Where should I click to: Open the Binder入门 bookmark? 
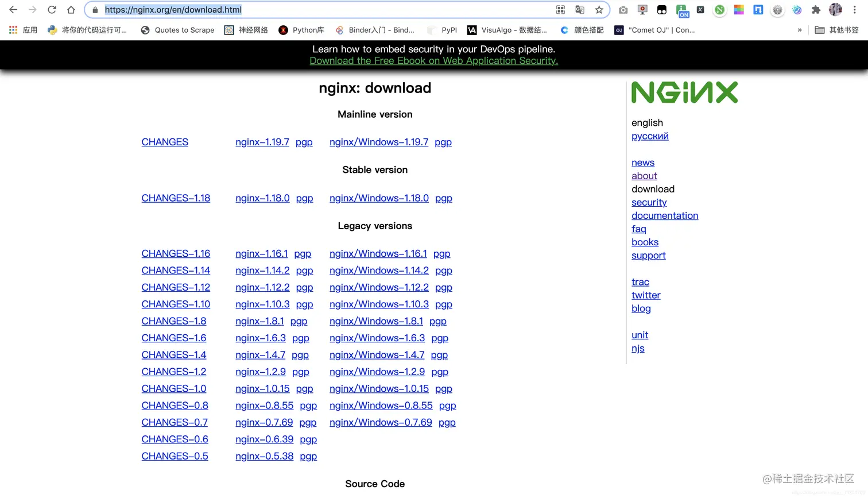tap(375, 30)
